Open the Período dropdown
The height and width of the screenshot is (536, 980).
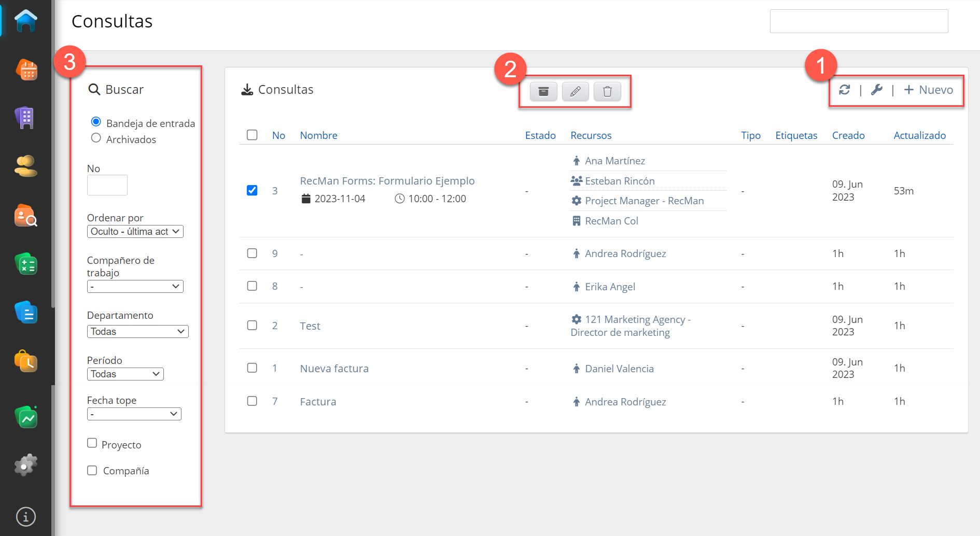tap(125, 374)
